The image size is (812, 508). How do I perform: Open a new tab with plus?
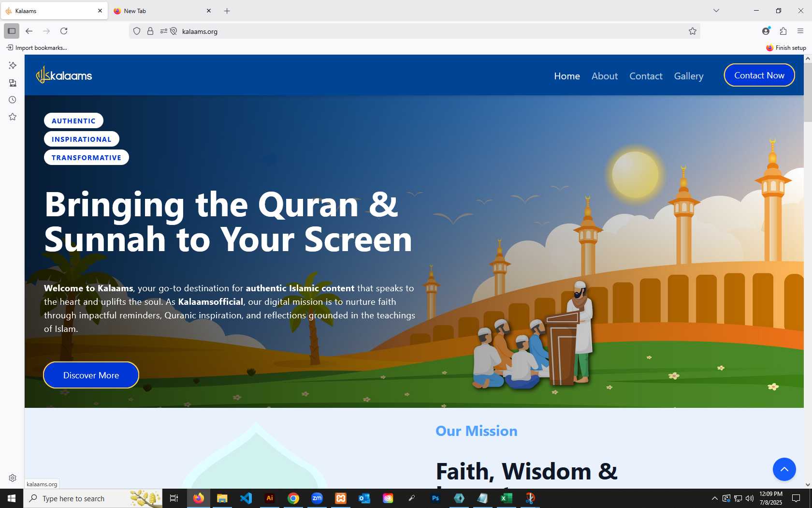(x=227, y=11)
